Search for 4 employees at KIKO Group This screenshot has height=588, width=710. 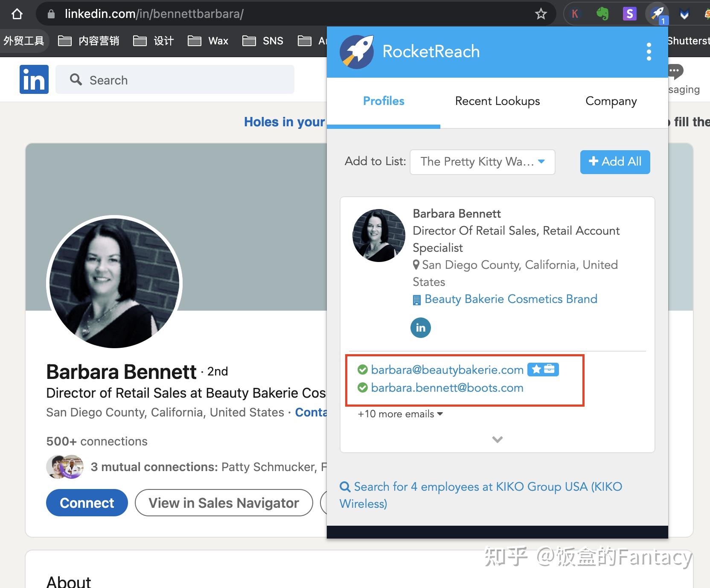pos(481,495)
